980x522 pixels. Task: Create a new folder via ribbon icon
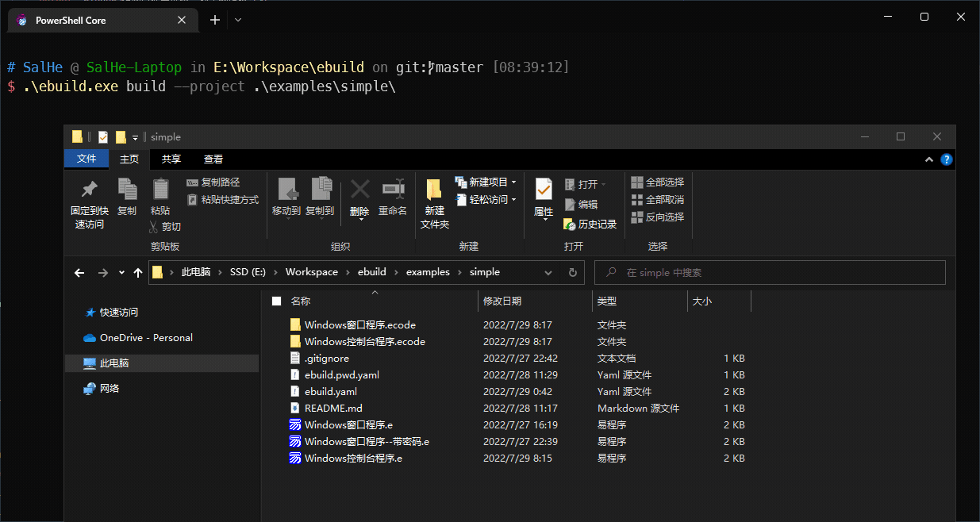434,190
